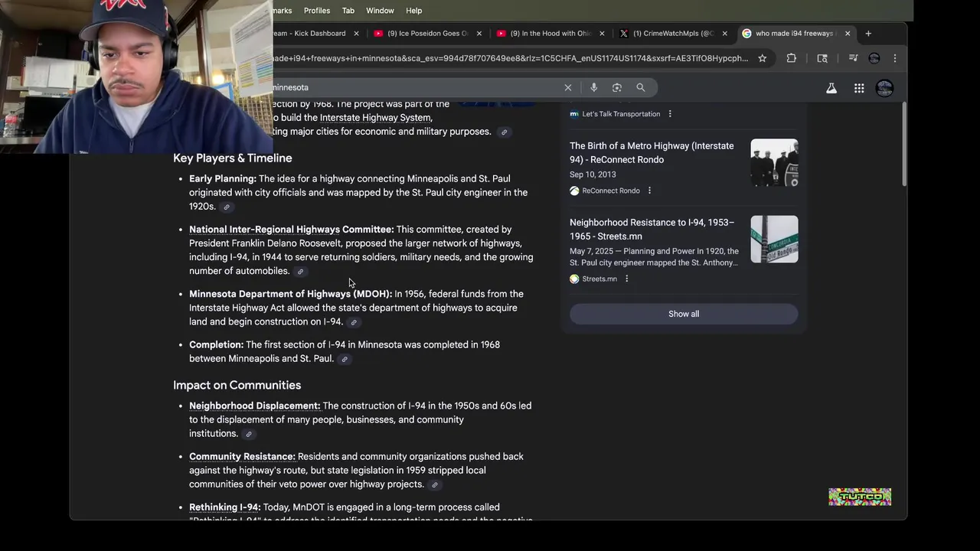The width and height of the screenshot is (980, 551).
Task: Close the who made i94 freeways tab
Action: 848,34
